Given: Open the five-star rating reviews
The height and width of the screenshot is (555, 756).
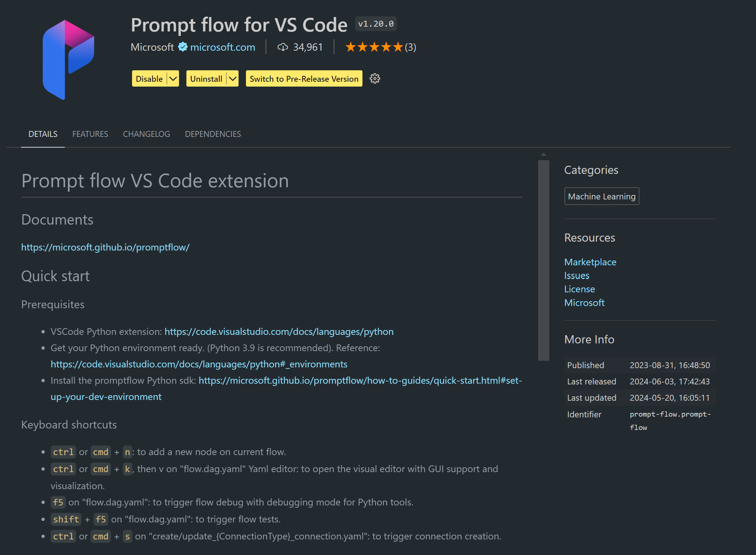Looking at the screenshot, I should click(x=381, y=47).
